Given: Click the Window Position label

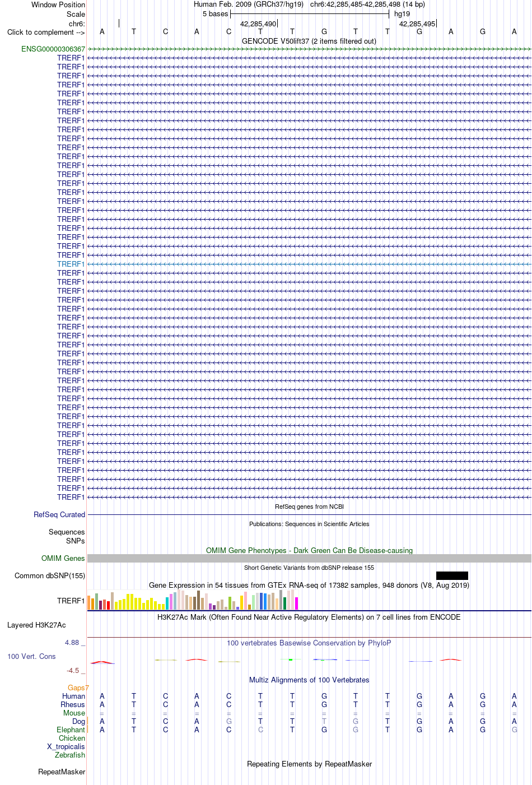Looking at the screenshot, I should click(58, 4).
